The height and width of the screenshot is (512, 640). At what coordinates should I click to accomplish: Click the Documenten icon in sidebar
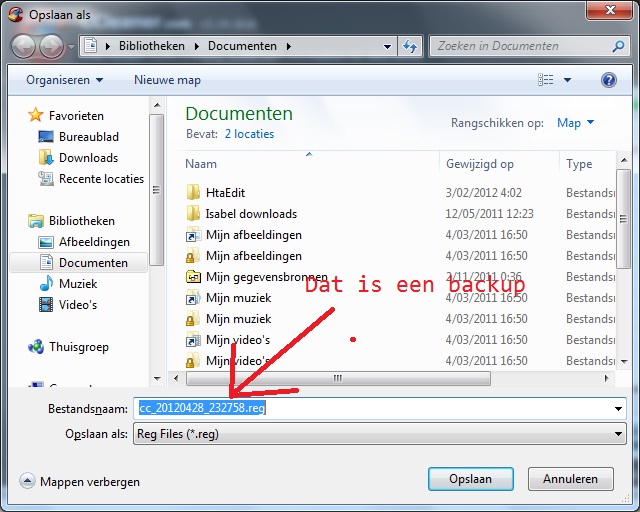[46, 263]
